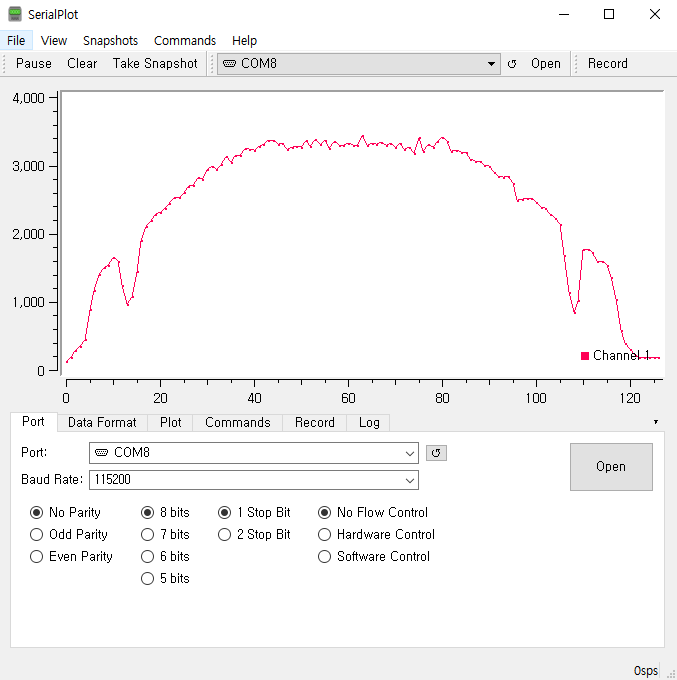The image size is (677, 680).
Task: Switch to the Plot tab
Action: tap(170, 422)
